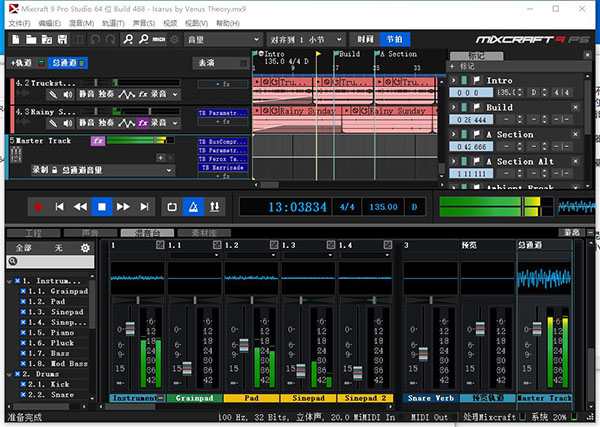Image resolution: width=600 pixels, height=427 pixels.
Task: Open the Edit menu
Action: tap(49, 23)
